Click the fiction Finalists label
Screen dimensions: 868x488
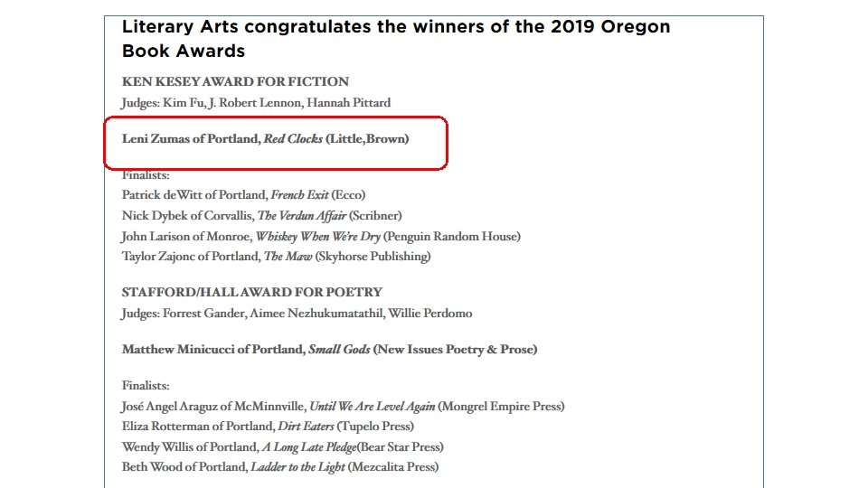[146, 174]
